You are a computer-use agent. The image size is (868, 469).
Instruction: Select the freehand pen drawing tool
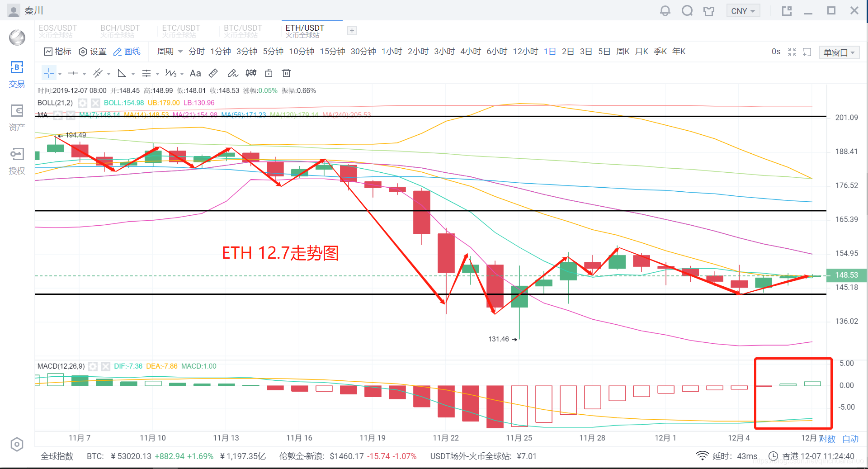232,73
